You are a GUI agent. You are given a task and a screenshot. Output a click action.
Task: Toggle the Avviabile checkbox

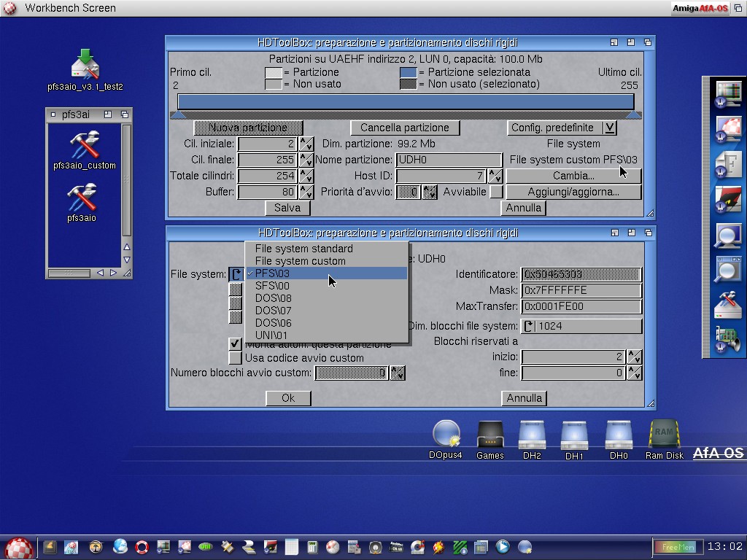(x=496, y=192)
